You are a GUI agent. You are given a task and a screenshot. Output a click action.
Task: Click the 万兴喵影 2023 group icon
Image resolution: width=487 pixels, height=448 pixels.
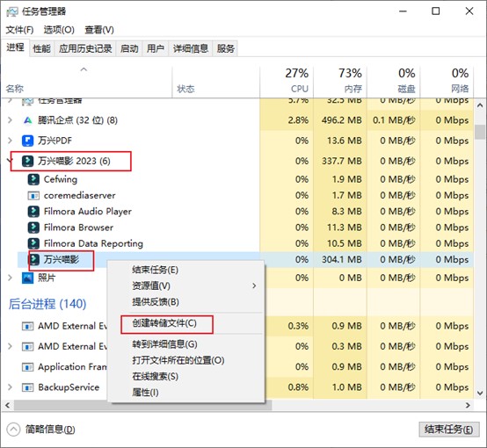coord(27,161)
